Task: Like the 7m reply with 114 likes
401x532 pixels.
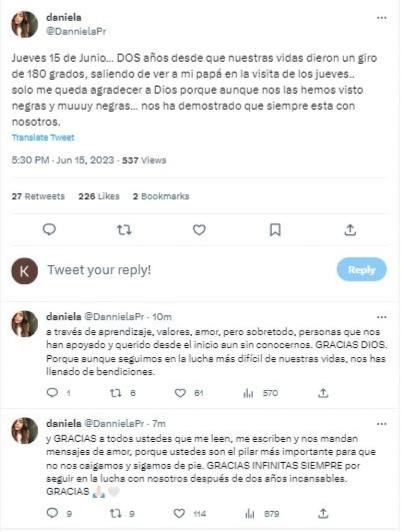Action: click(181, 513)
